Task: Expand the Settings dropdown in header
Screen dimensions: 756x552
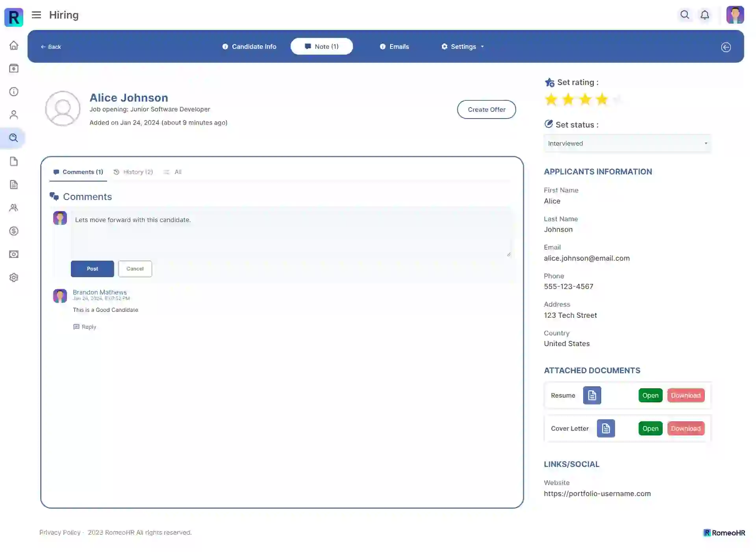Action: [x=463, y=46]
